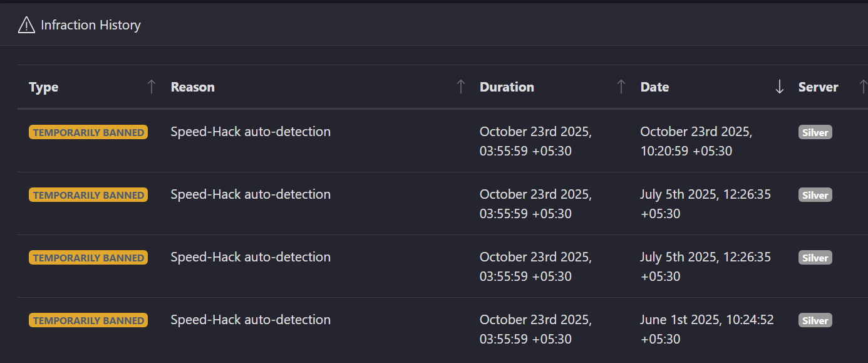Viewport: 868px width, 363px height.
Task: Click the Temporarily Banned badge in first row
Action: [x=88, y=132]
